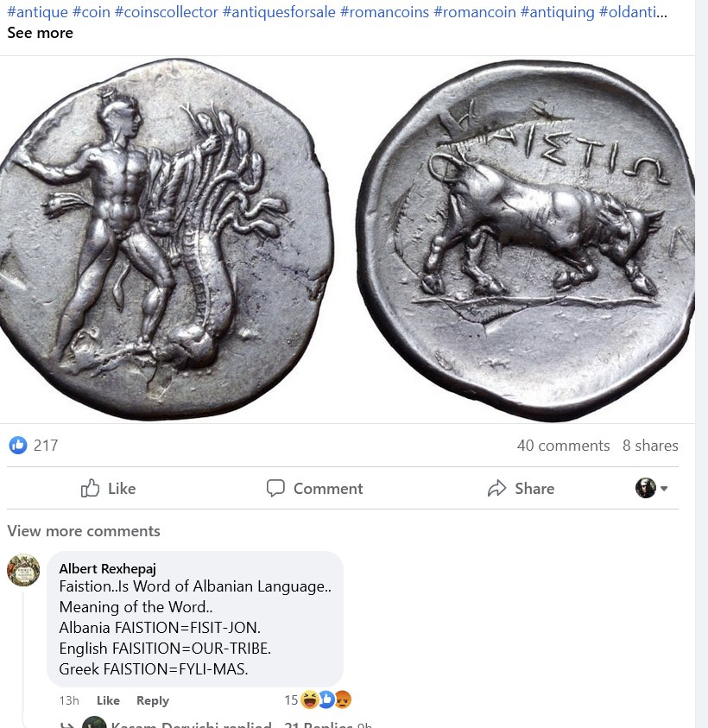Image resolution: width=708 pixels, height=728 pixels.
Task: Open the 40 comments link
Action: 563,446
